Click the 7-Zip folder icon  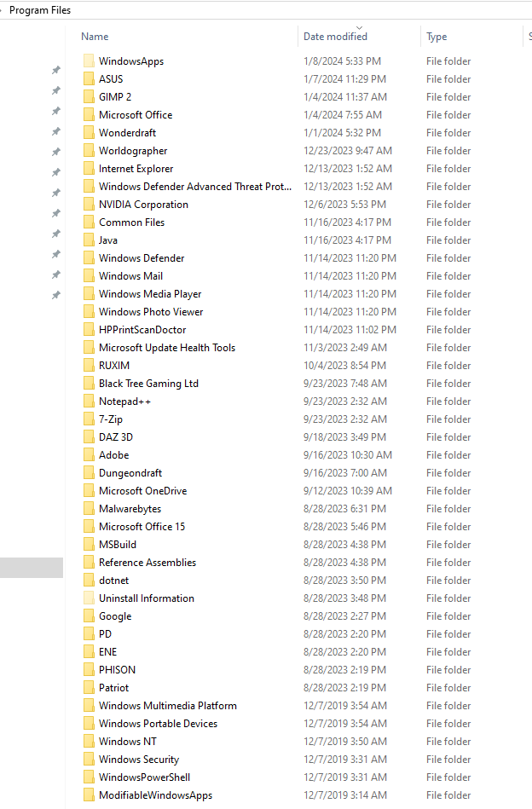89,419
